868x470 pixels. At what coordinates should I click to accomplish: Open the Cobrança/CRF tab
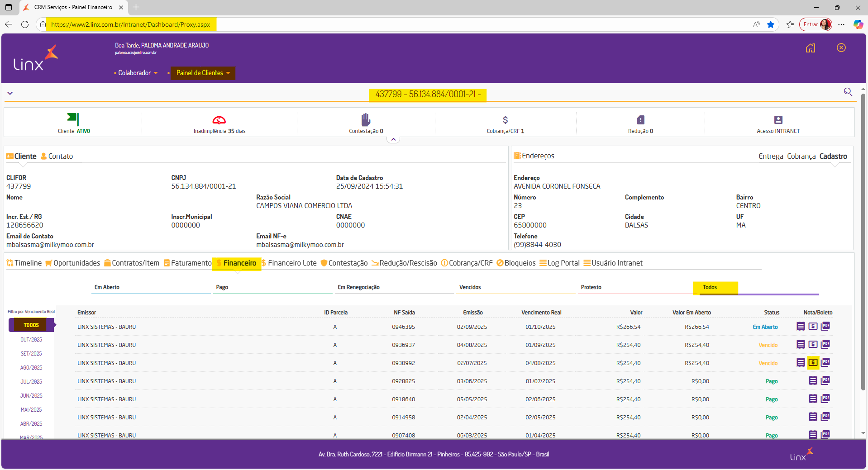[x=467, y=263]
